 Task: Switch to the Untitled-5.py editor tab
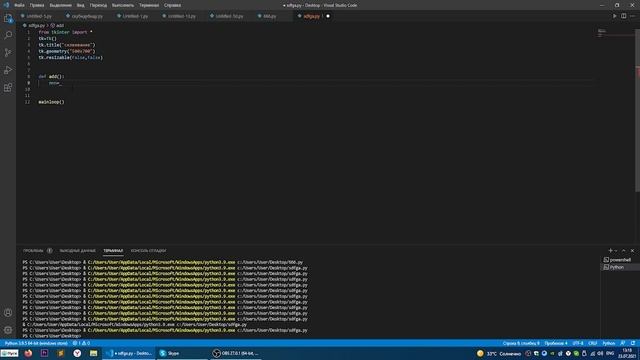tap(38, 16)
